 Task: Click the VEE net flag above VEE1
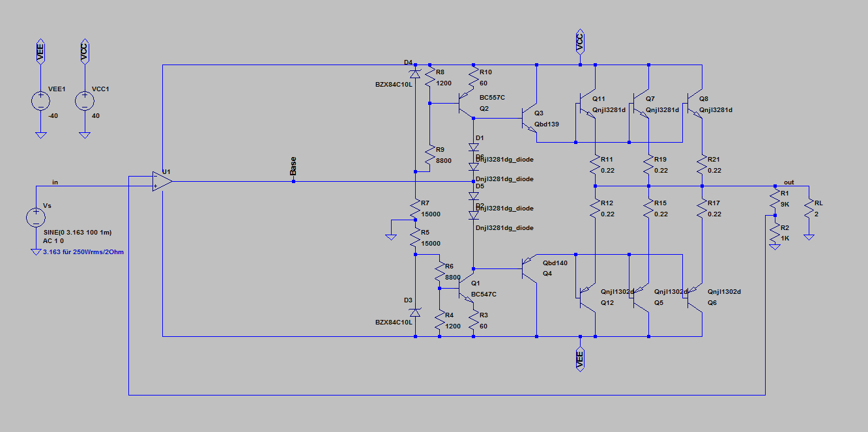pos(40,50)
